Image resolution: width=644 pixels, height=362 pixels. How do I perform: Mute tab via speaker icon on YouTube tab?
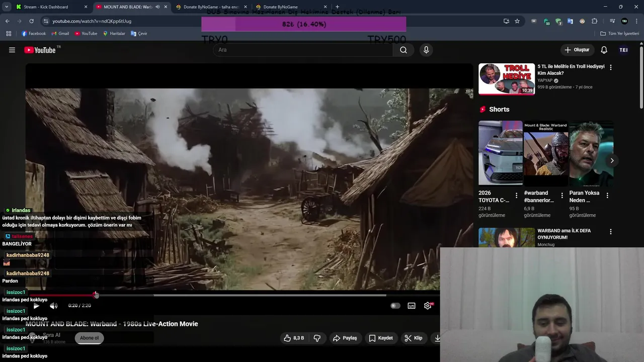tap(157, 7)
